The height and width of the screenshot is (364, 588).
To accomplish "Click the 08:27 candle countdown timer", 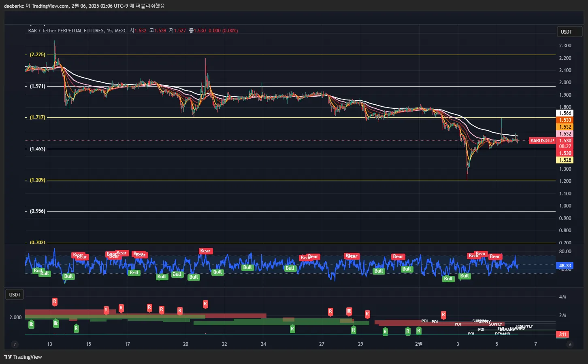I will [565, 146].
